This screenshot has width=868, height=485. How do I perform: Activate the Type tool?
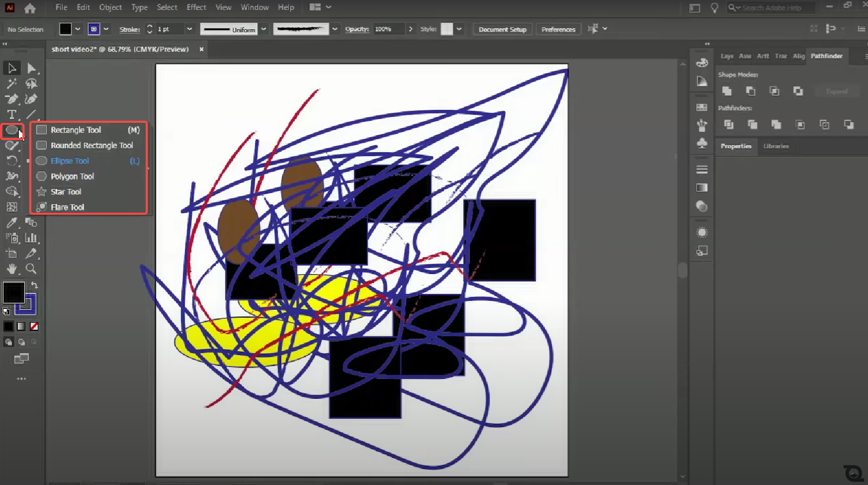[11, 114]
